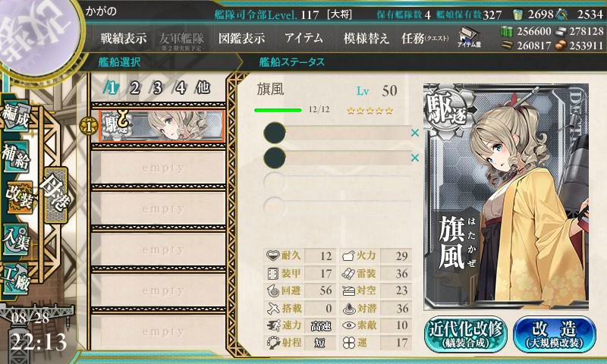The width and height of the screenshot is (607, 364).
Task: Select the first empty equipment slot
Action: (337, 133)
